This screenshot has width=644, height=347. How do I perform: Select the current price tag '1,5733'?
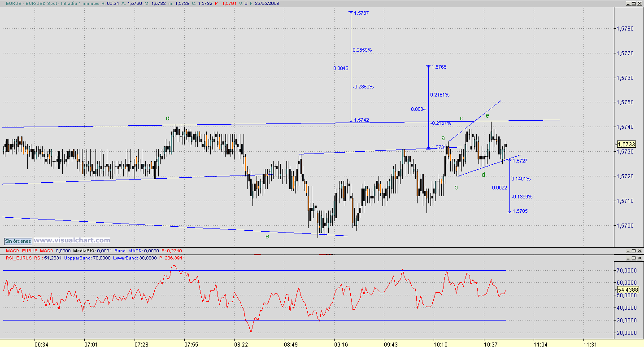[626, 144]
